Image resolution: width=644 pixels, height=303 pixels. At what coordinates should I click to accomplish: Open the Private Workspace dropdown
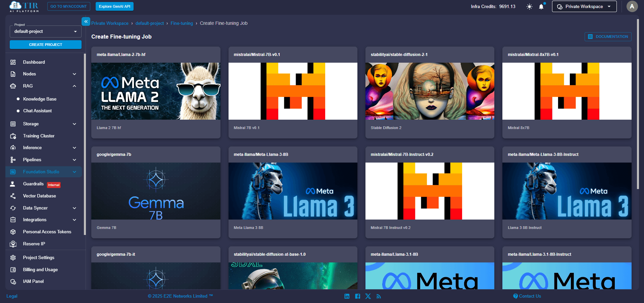584,6
